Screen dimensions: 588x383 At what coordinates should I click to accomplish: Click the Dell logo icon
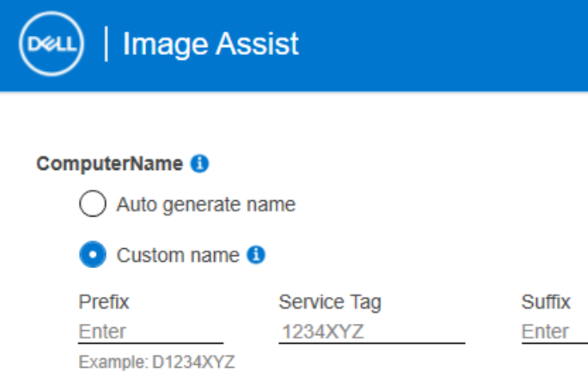click(51, 45)
